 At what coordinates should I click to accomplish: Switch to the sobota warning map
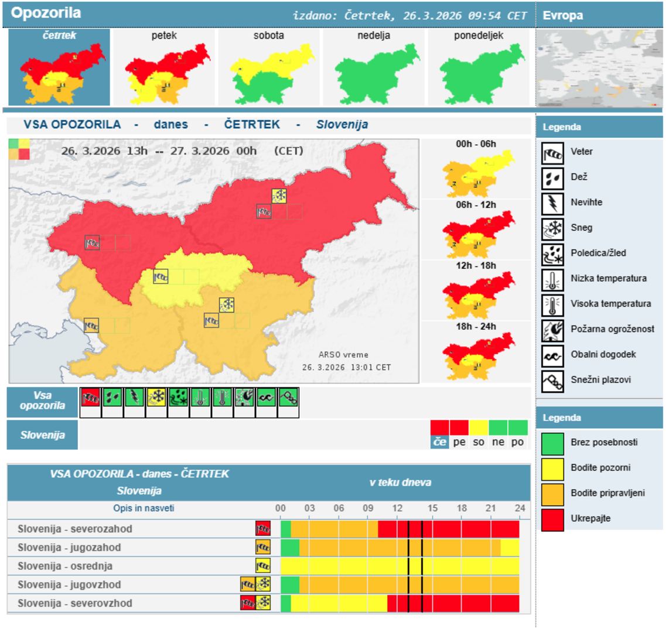click(x=269, y=67)
